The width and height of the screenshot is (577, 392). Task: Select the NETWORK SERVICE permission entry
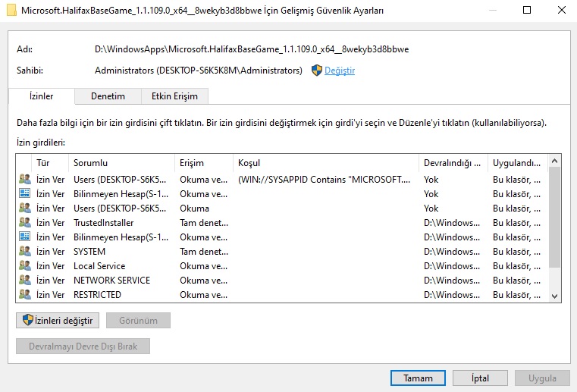coord(282,280)
